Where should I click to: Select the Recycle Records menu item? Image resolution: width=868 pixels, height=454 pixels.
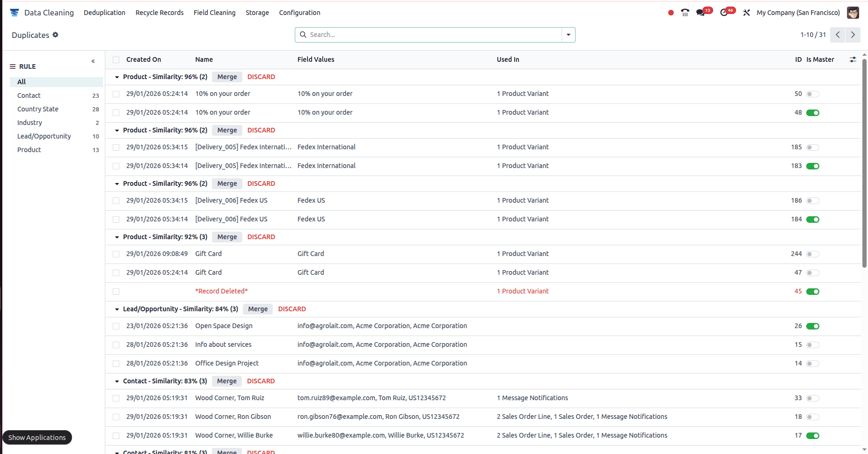pyautogui.click(x=160, y=13)
